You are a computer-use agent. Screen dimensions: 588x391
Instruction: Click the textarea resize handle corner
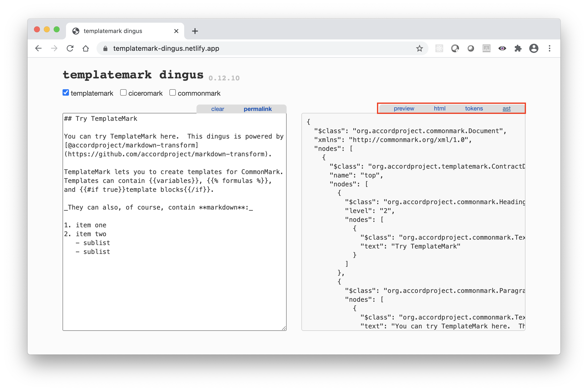(284, 328)
